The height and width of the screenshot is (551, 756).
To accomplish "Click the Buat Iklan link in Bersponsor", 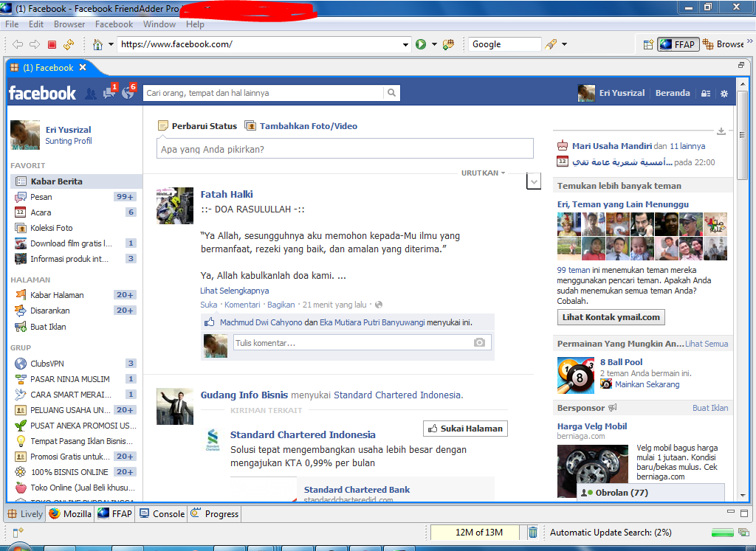I will pyautogui.click(x=710, y=408).
